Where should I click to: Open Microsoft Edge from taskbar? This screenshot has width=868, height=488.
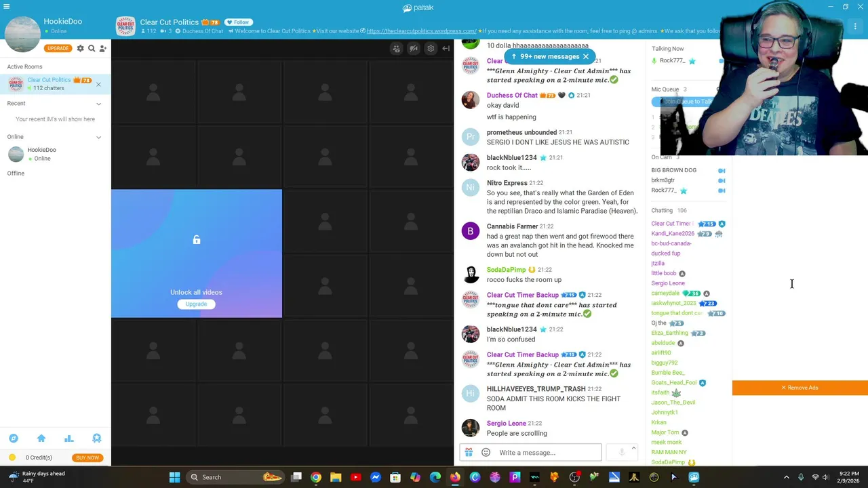point(435,477)
